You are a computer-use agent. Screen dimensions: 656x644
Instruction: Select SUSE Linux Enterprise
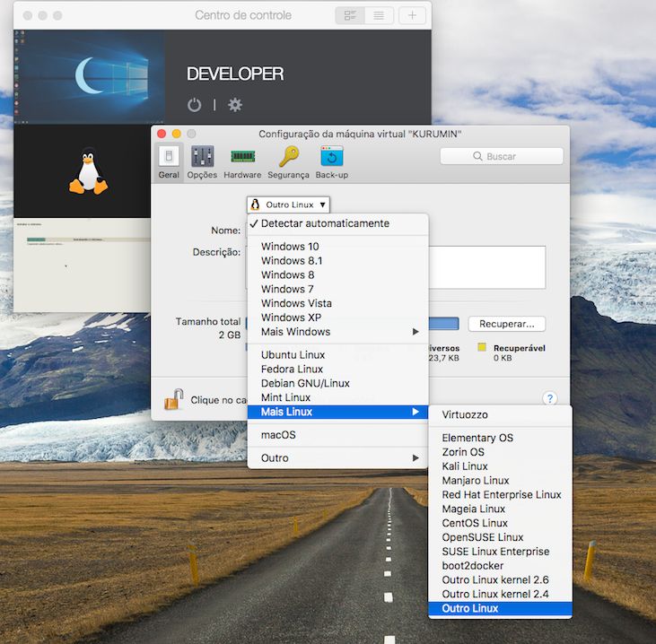(x=501, y=552)
